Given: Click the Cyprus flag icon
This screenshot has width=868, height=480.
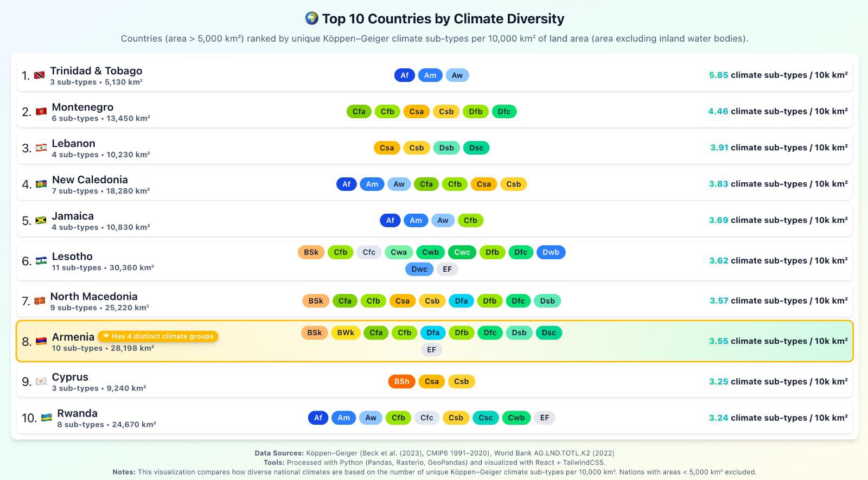Looking at the screenshot, I should click(x=41, y=381).
